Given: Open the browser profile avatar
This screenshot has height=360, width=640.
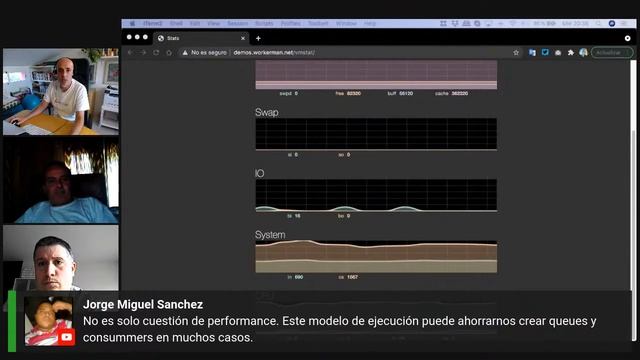Looking at the screenshot, I should click(x=583, y=52).
